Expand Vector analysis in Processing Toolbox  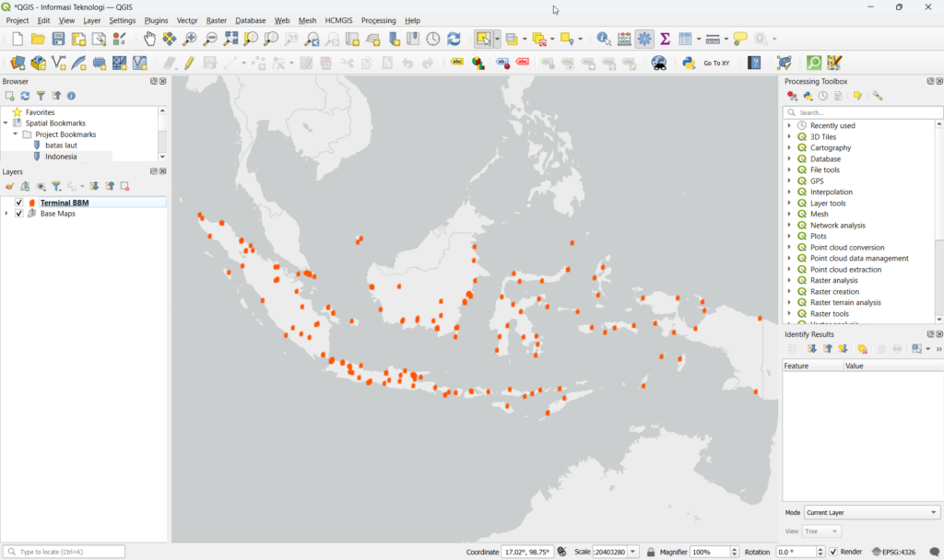coord(790,321)
